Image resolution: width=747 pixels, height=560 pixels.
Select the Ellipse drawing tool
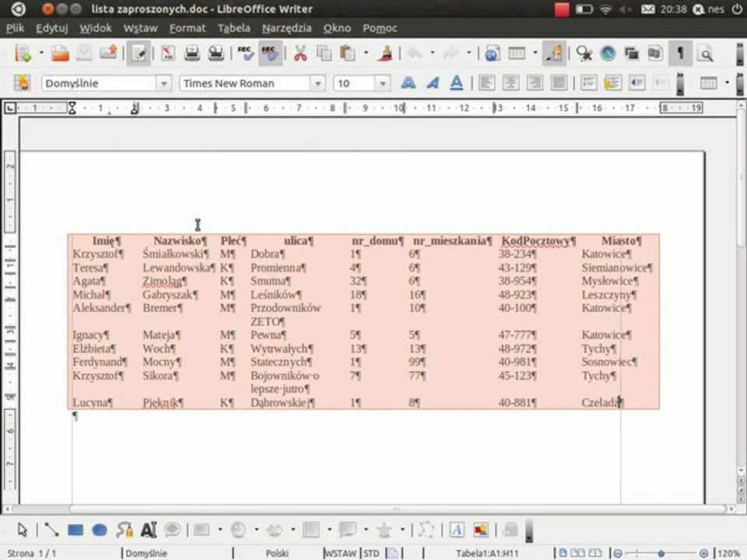100,530
